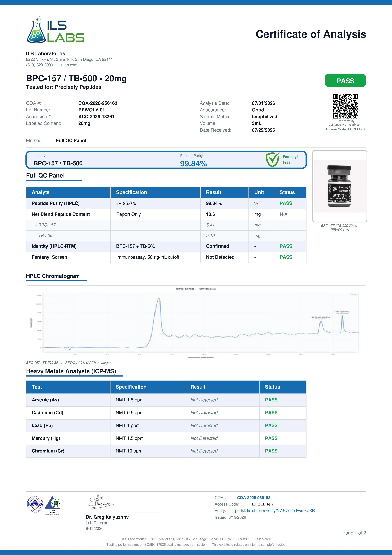Click the Net Blend Peptide Content result 10.6
The width and height of the screenshot is (392, 555).
pyautogui.click(x=210, y=214)
